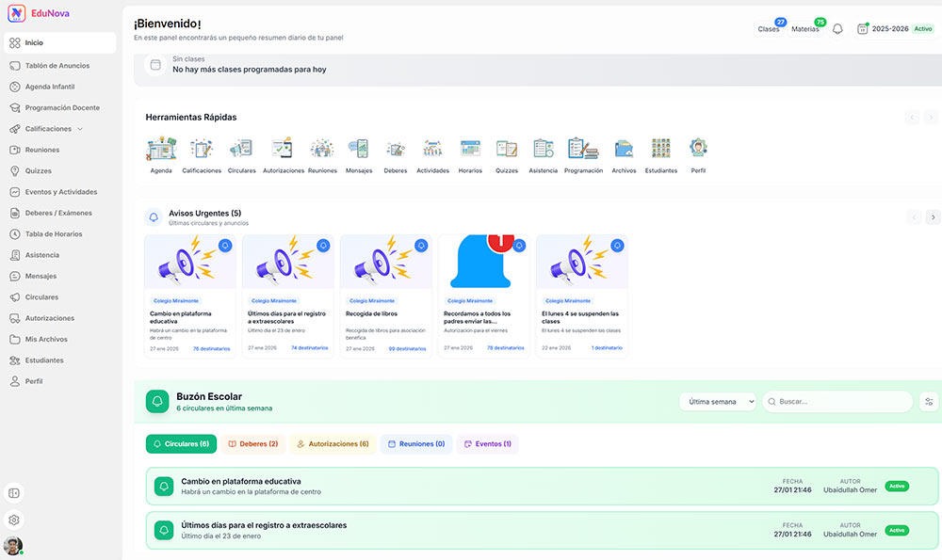Click the notification bell in the header

[837, 29]
